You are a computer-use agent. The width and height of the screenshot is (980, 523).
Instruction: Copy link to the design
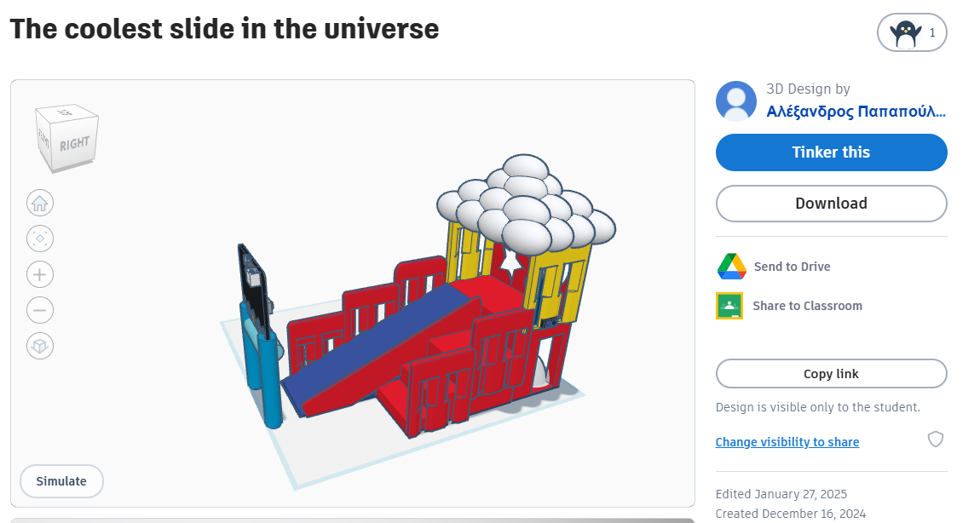point(831,374)
